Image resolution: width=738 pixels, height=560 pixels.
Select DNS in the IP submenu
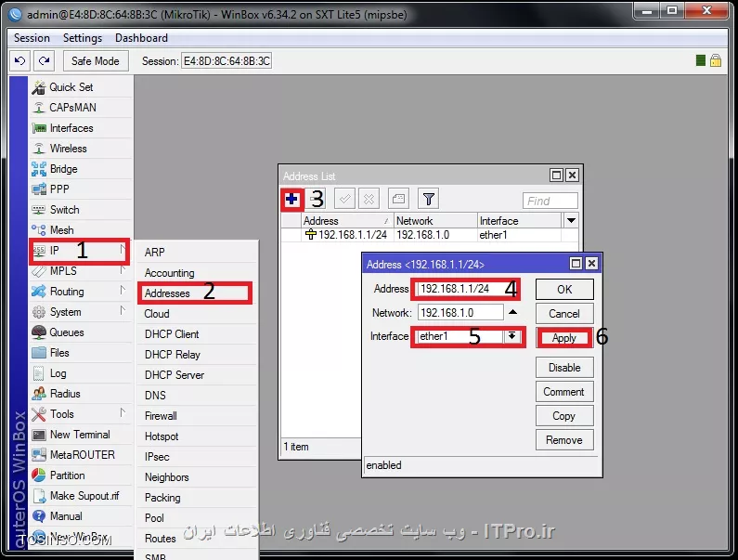tap(197, 396)
